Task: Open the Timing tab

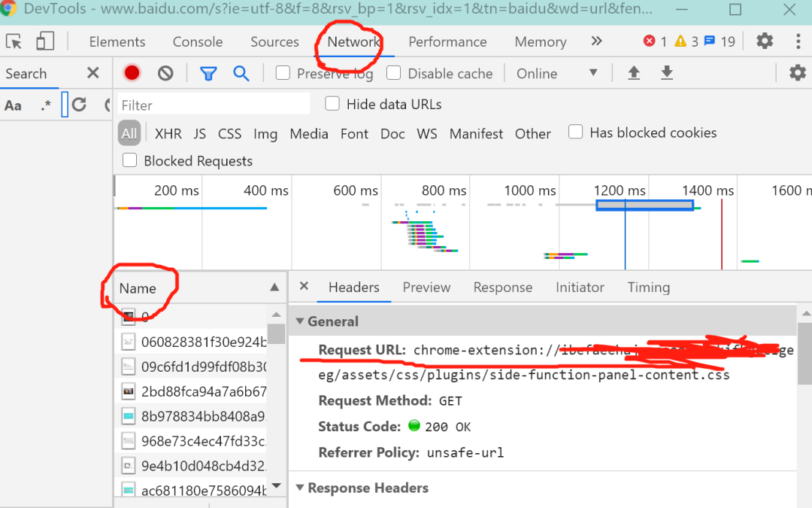Action: click(649, 287)
